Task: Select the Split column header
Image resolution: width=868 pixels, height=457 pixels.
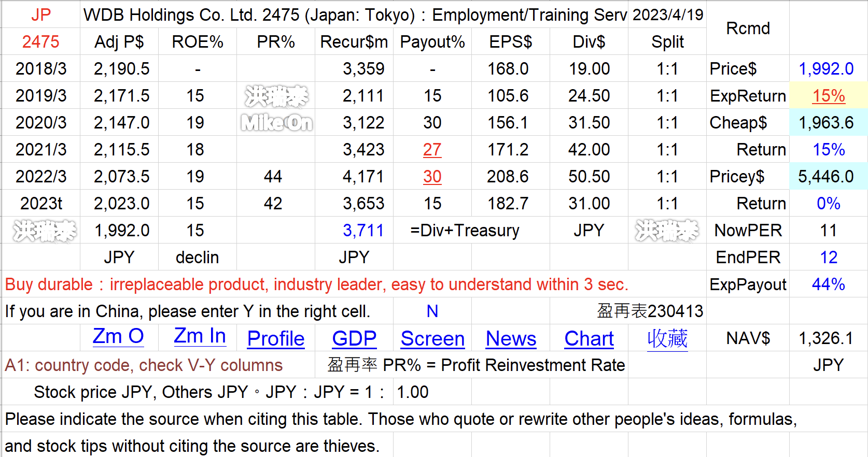Action: coord(667,42)
